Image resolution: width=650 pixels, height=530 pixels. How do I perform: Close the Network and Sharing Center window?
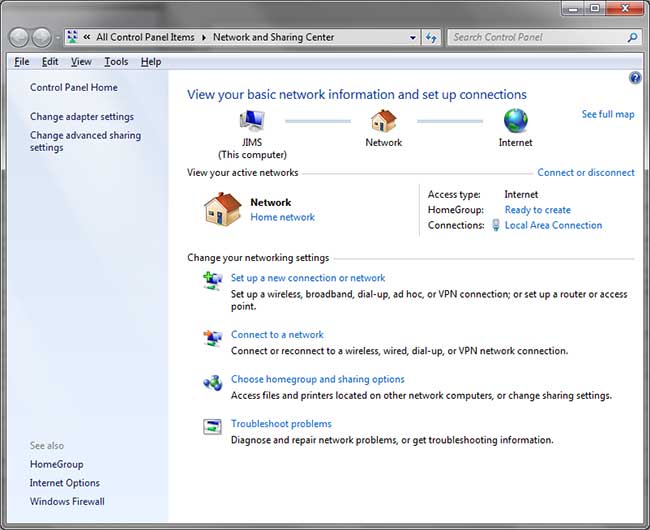point(625,8)
